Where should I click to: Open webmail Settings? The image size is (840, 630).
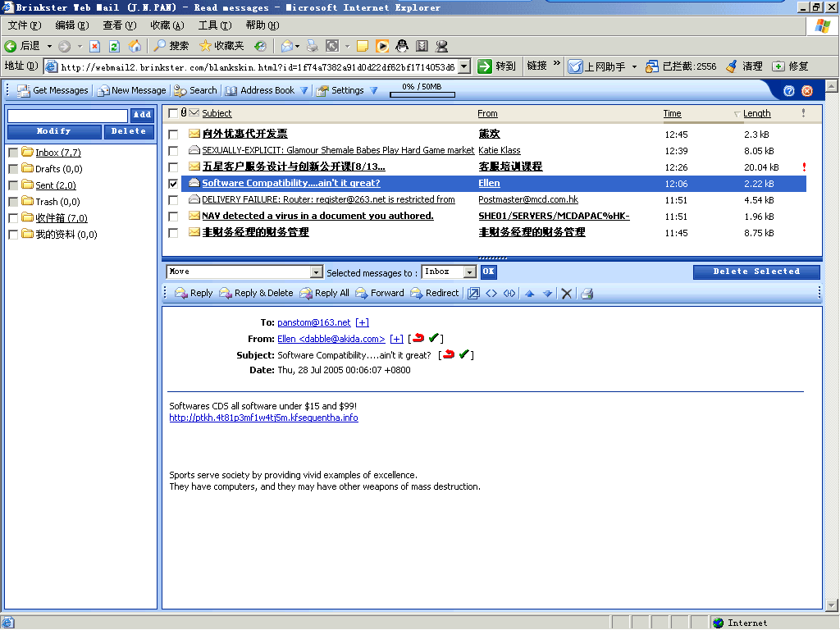click(340, 90)
